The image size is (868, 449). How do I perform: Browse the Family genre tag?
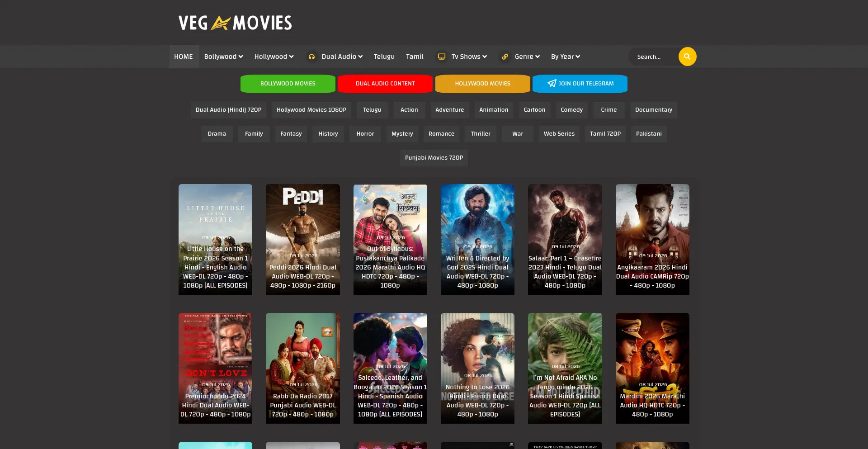pyautogui.click(x=254, y=134)
